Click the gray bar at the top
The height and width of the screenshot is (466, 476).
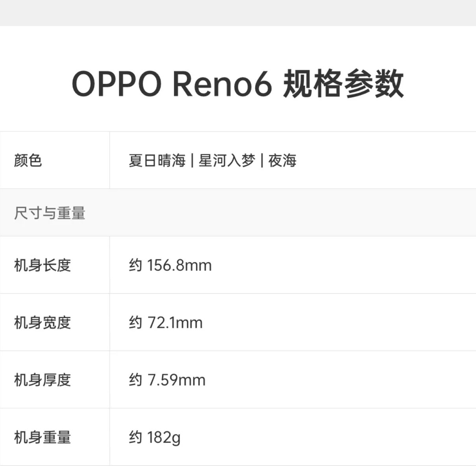(238, 13)
